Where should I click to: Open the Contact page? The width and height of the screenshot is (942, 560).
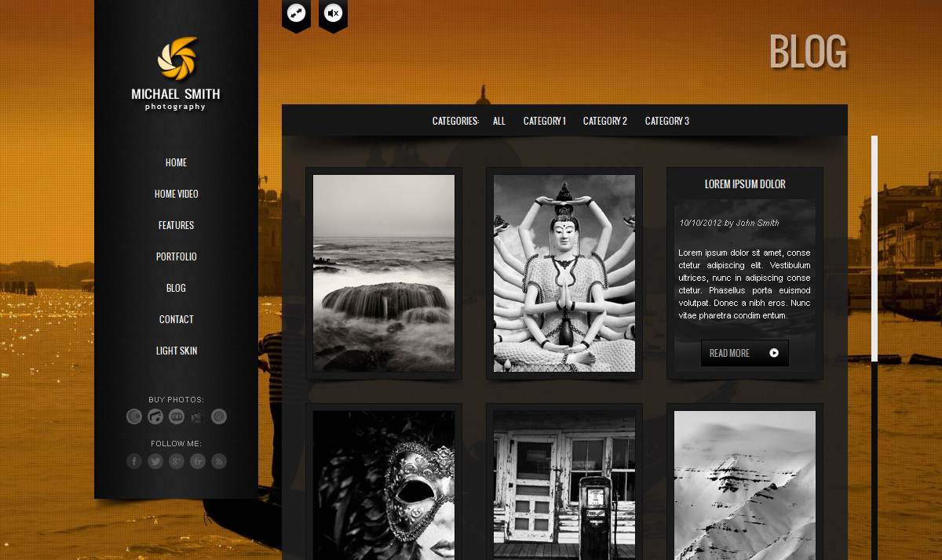coord(176,319)
